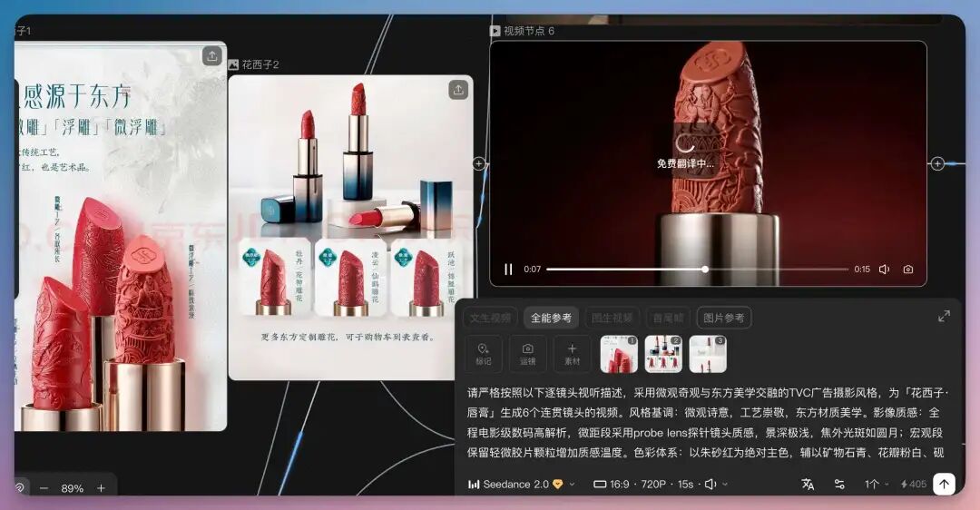This screenshot has width=980, height=510.
Task: Click the video node icon beside 视频节点 6
Action: click(x=495, y=31)
